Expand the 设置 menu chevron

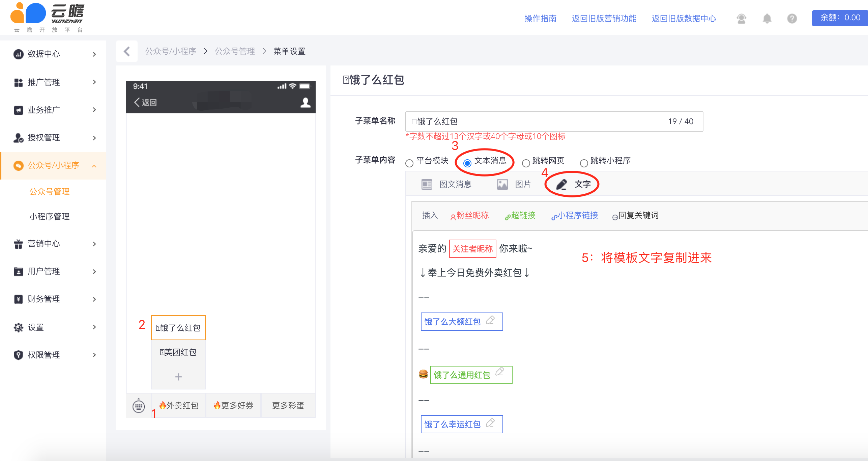click(x=94, y=327)
